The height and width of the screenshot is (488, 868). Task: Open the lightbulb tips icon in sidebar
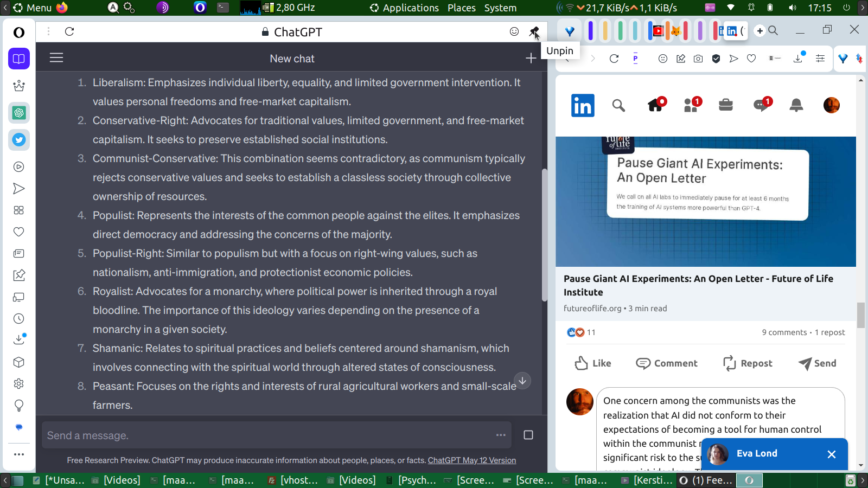pyautogui.click(x=19, y=406)
